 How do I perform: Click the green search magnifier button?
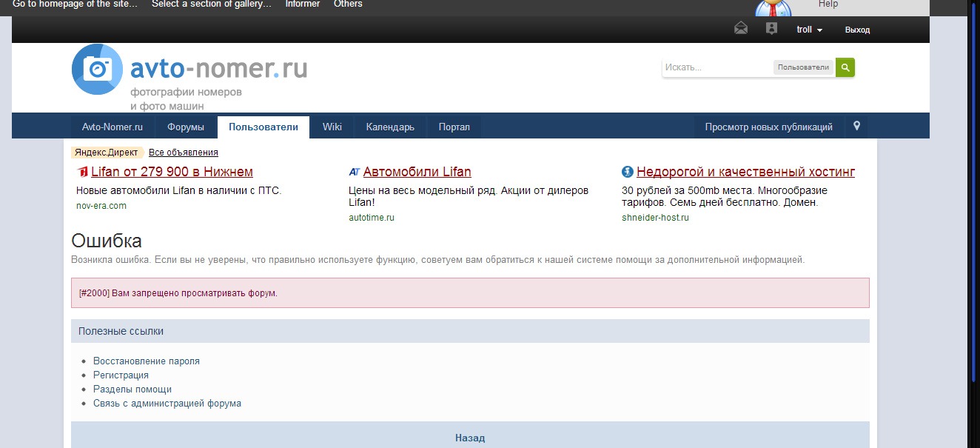tap(845, 67)
